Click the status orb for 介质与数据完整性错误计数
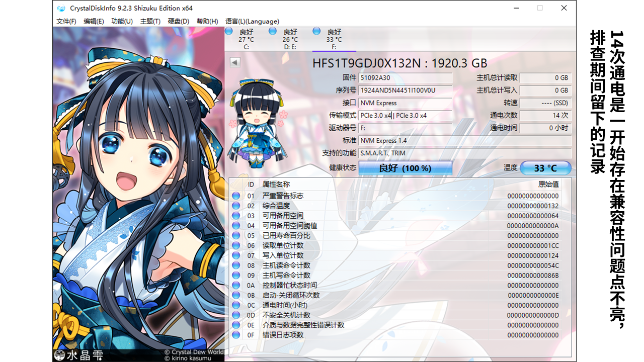 [236, 325]
